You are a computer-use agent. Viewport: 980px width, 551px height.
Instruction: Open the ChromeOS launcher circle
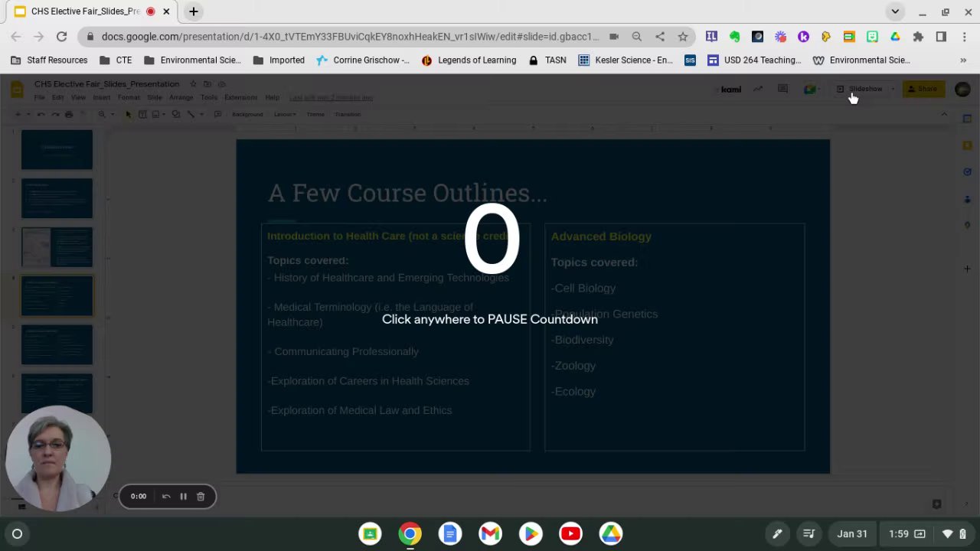click(17, 533)
